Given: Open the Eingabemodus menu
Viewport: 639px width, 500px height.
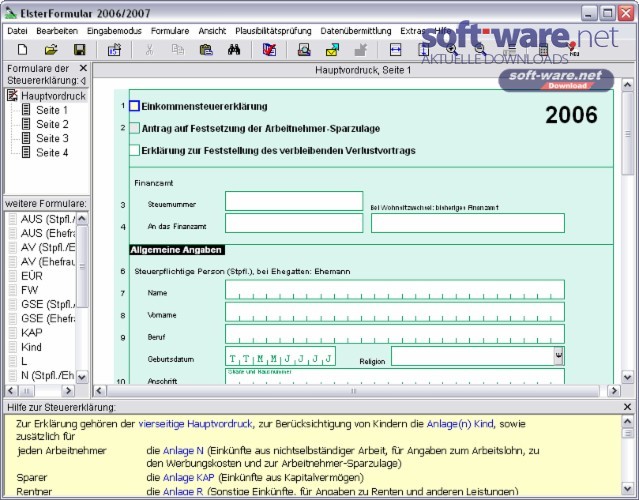Looking at the screenshot, I should [x=114, y=31].
